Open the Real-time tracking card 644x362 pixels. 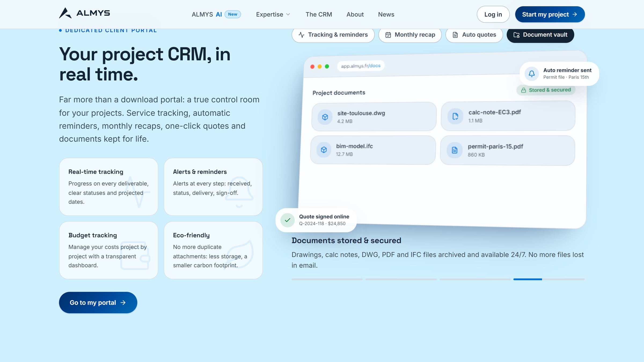click(109, 187)
